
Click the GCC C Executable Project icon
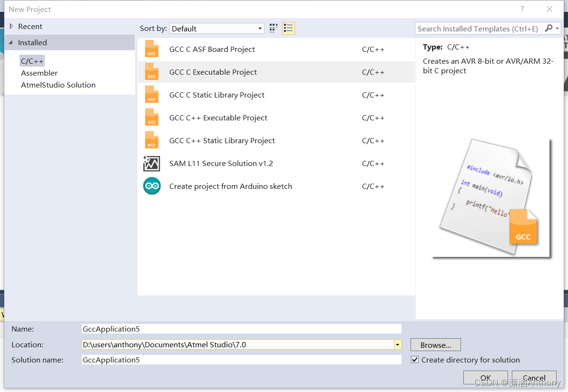click(x=152, y=72)
